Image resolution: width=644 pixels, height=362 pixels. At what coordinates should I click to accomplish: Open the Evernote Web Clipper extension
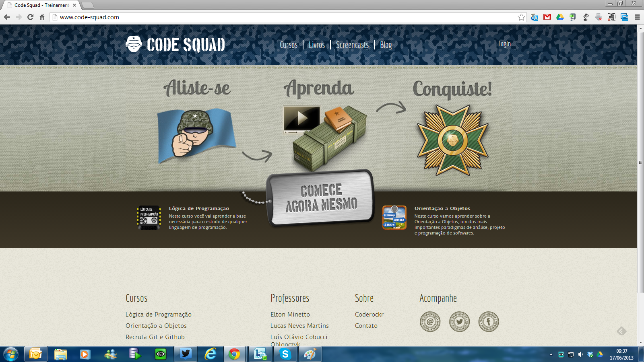pos(611,17)
